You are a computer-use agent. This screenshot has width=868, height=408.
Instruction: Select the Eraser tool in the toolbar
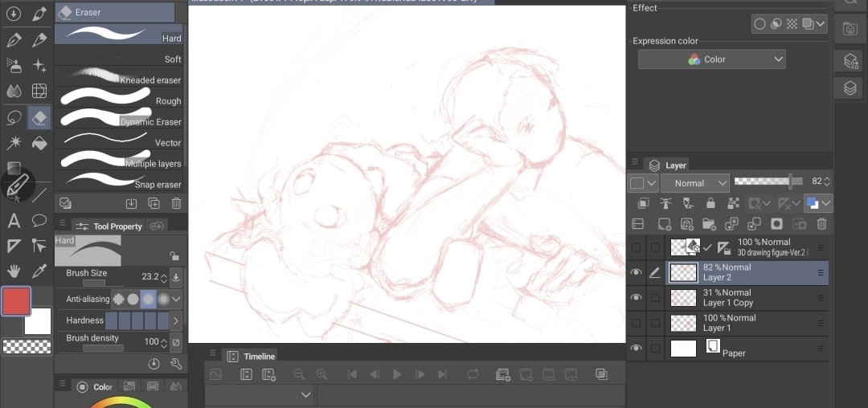point(39,118)
